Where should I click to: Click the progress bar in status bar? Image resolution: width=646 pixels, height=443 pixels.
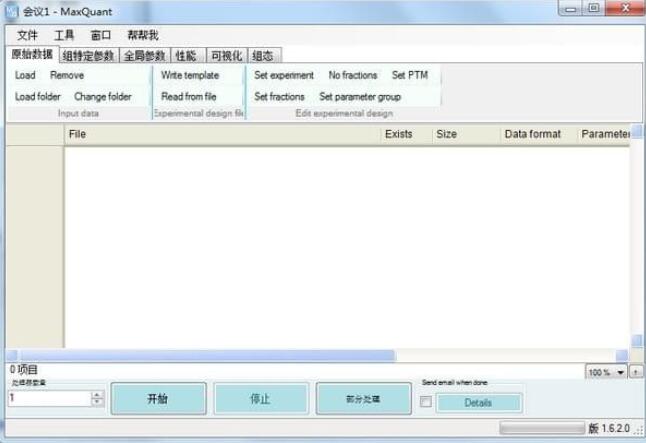click(x=542, y=428)
